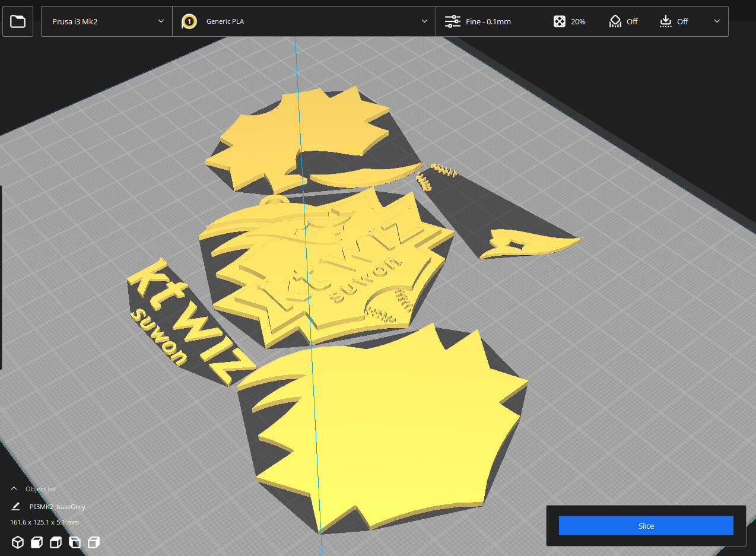Image resolution: width=756 pixels, height=556 pixels.
Task: Click the pencil icon to rename the job
Action: [16, 507]
